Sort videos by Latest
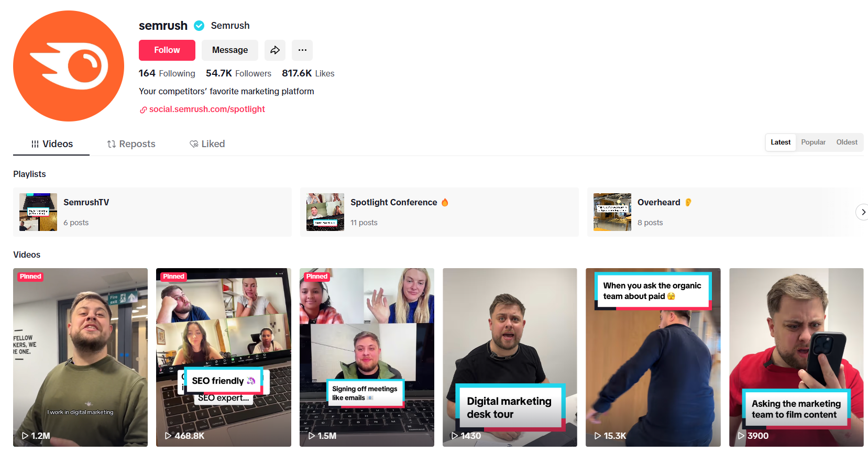The width and height of the screenshot is (868, 453). (781, 142)
